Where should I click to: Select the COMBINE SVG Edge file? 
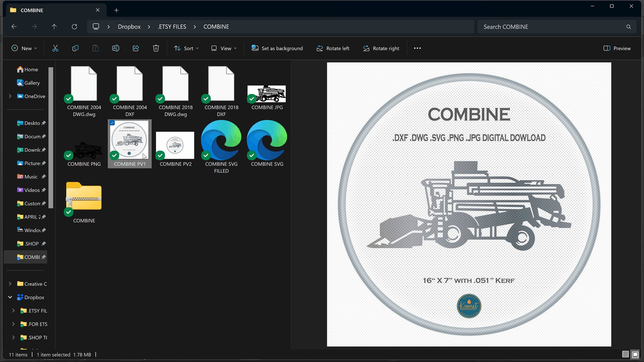click(267, 144)
